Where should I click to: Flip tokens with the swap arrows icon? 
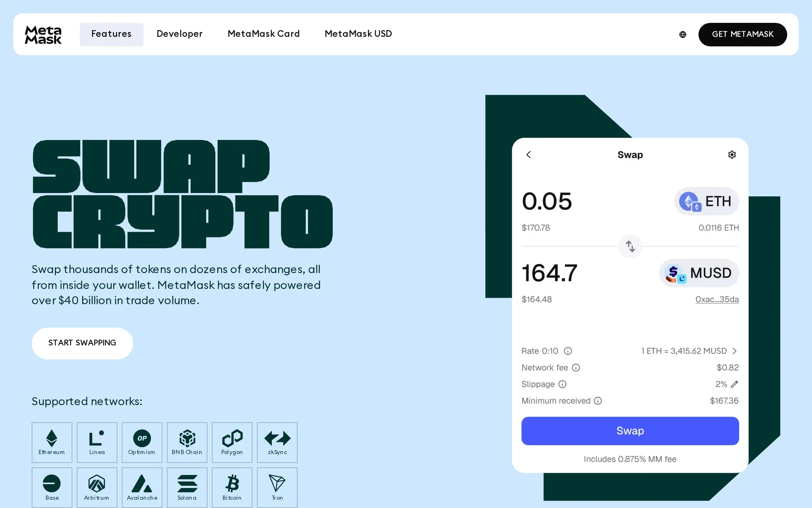click(630, 246)
